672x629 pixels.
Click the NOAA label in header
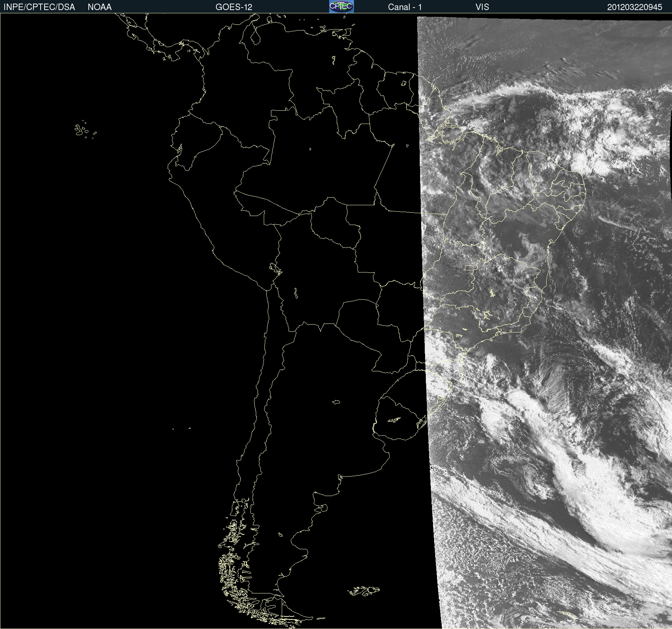[100, 7]
